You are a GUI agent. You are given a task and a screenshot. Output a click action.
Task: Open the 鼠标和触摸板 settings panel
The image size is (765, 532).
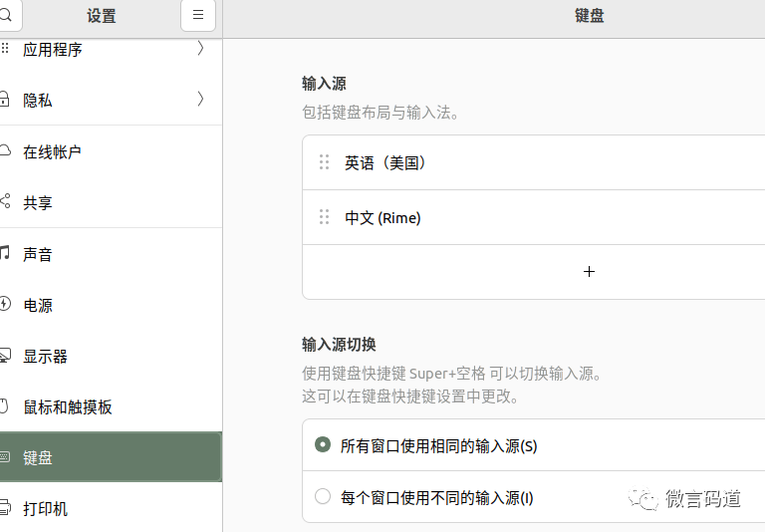(x=68, y=406)
